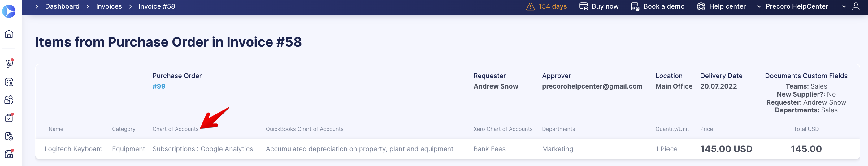Go to Invoices breadcrumb
The width and height of the screenshot is (868, 166).
[x=109, y=6]
